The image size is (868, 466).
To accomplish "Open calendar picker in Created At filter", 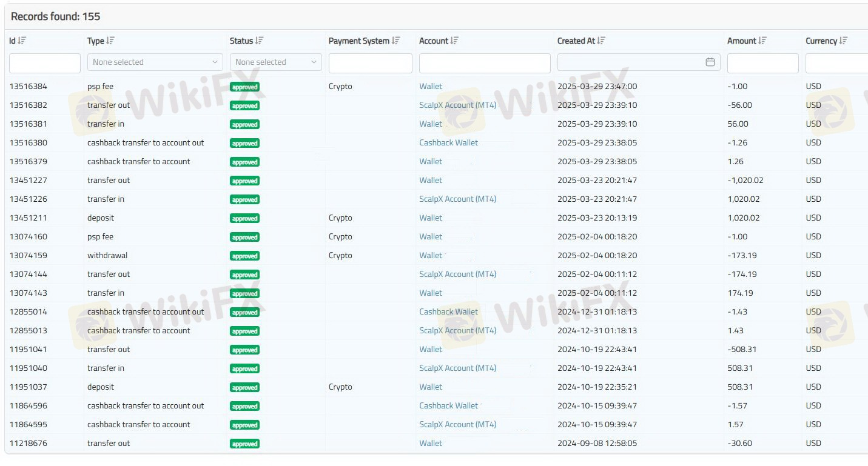I will tap(710, 62).
